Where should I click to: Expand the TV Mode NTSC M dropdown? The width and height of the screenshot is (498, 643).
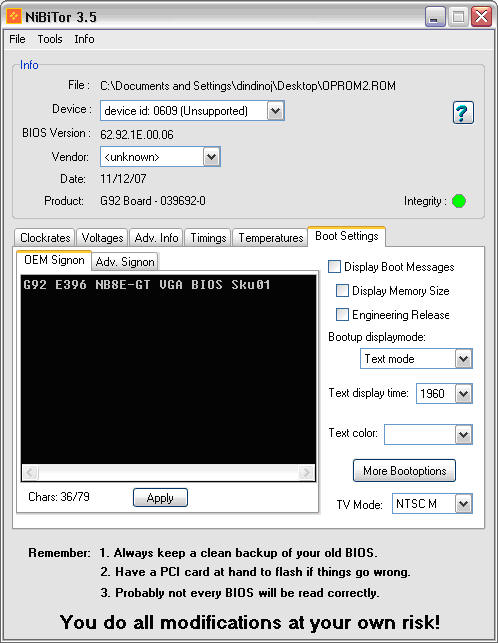click(464, 504)
